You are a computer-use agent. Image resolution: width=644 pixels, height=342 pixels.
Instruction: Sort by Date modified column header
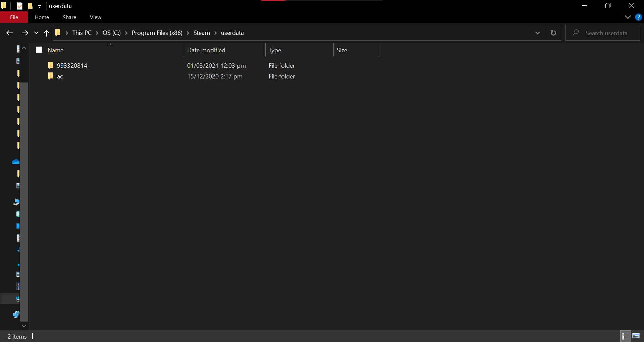206,50
